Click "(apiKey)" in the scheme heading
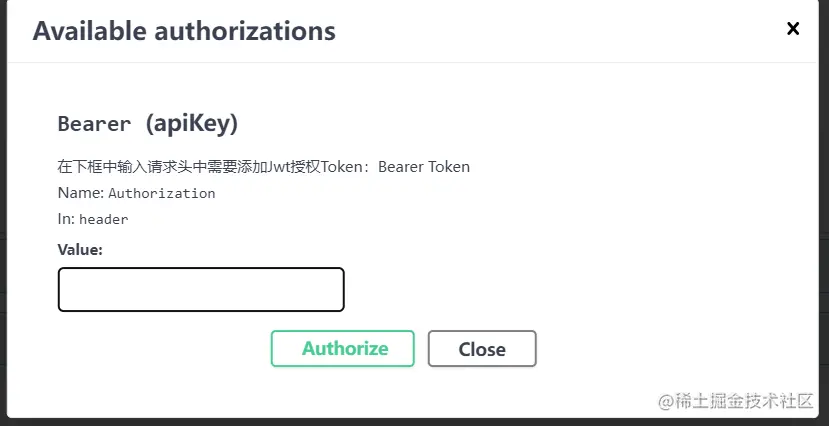Image resolution: width=829 pixels, height=426 pixels. click(192, 124)
